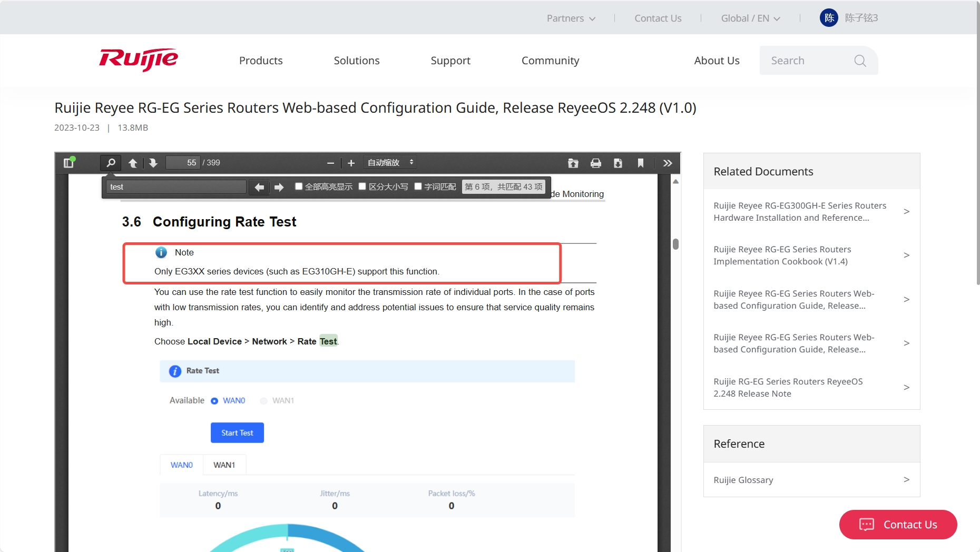Open the PDF find search tool
Viewport: 980px width, 552px height.
[111, 163]
